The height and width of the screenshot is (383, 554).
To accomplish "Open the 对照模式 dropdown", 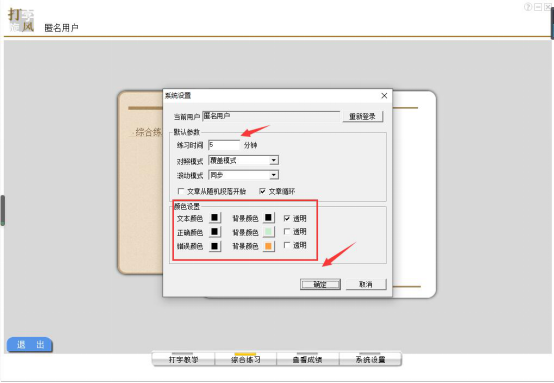I will coord(243,160).
